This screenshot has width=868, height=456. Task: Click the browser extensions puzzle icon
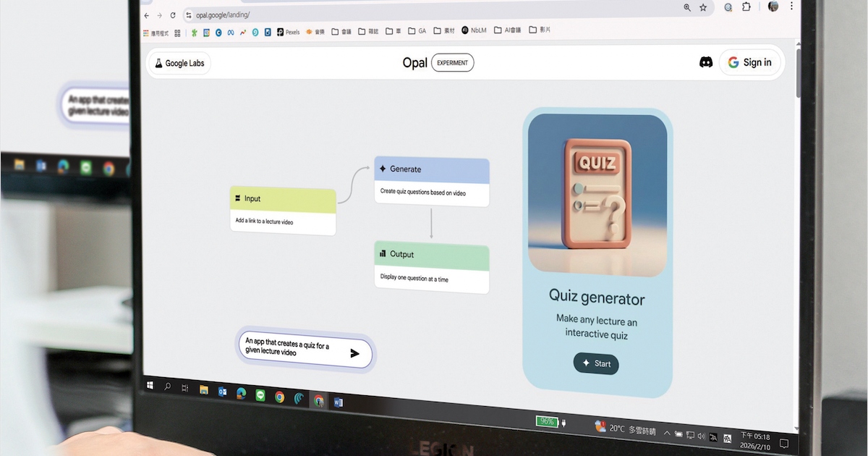[746, 8]
